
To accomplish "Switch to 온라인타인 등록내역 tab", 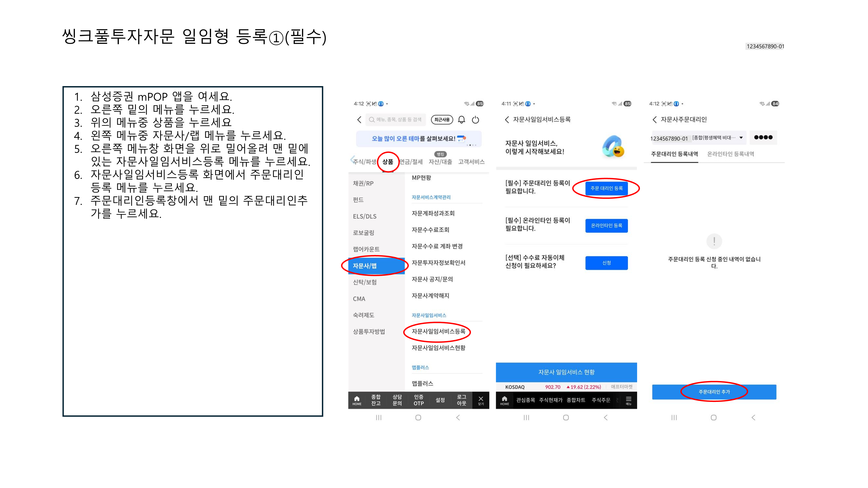I will [730, 154].
